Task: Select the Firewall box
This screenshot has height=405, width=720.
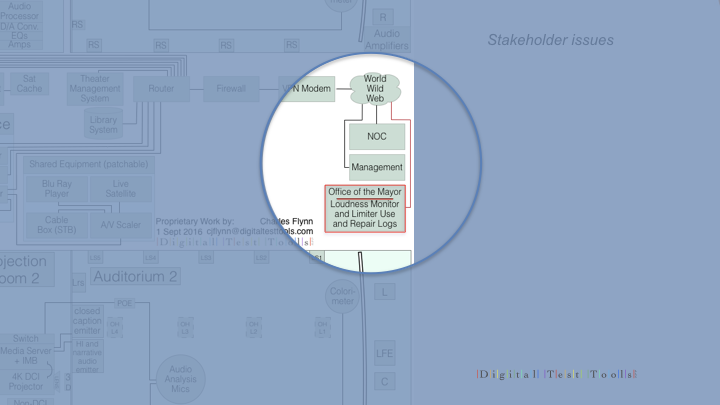Action: [x=231, y=89]
